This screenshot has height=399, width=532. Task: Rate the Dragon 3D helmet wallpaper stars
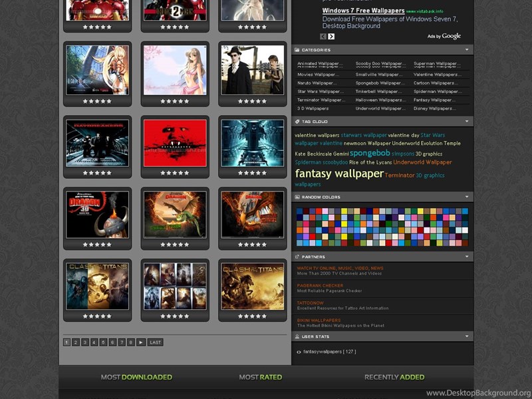pos(97,245)
